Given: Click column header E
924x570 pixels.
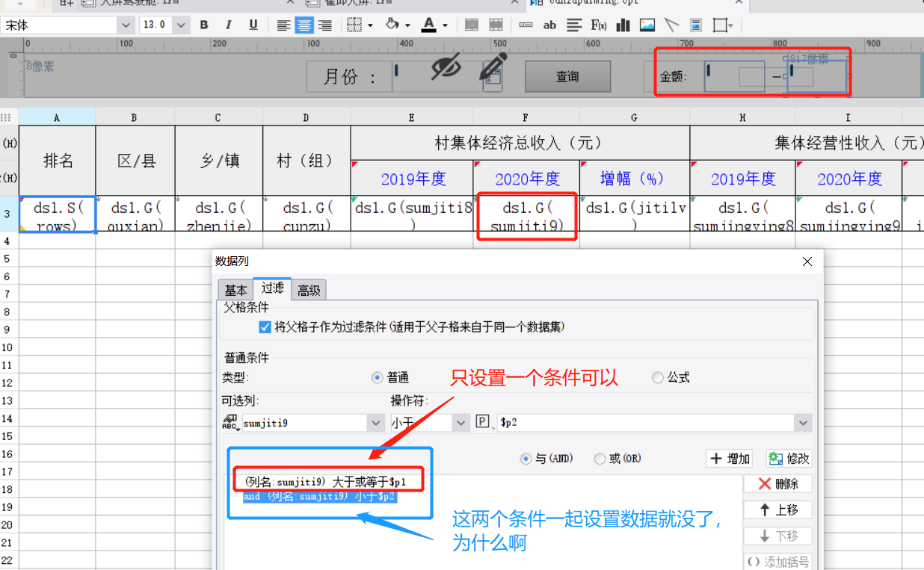Looking at the screenshot, I should [x=412, y=117].
